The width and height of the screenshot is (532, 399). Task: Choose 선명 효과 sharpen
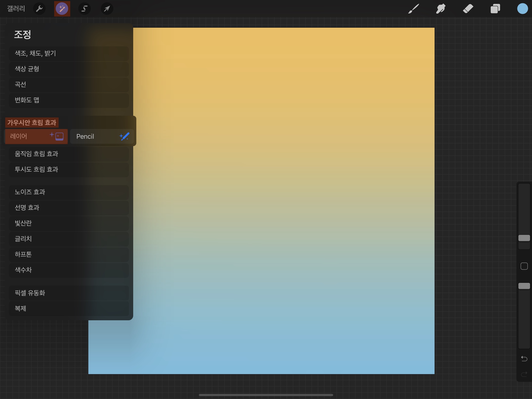click(69, 208)
